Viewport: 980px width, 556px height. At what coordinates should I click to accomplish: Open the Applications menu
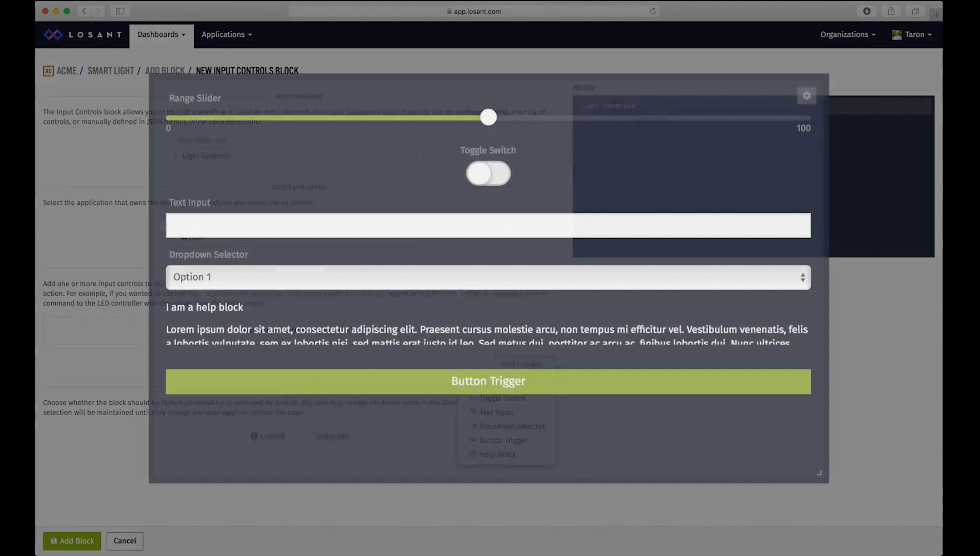(x=227, y=34)
